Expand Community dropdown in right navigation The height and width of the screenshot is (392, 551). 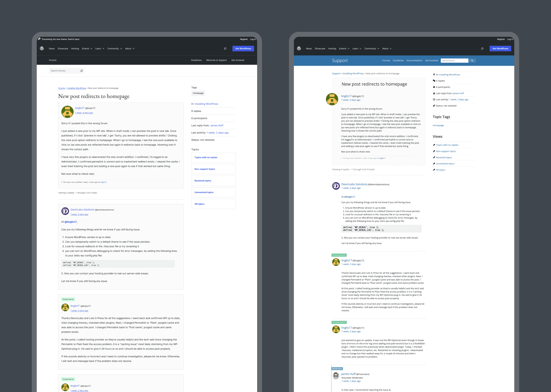pos(371,49)
